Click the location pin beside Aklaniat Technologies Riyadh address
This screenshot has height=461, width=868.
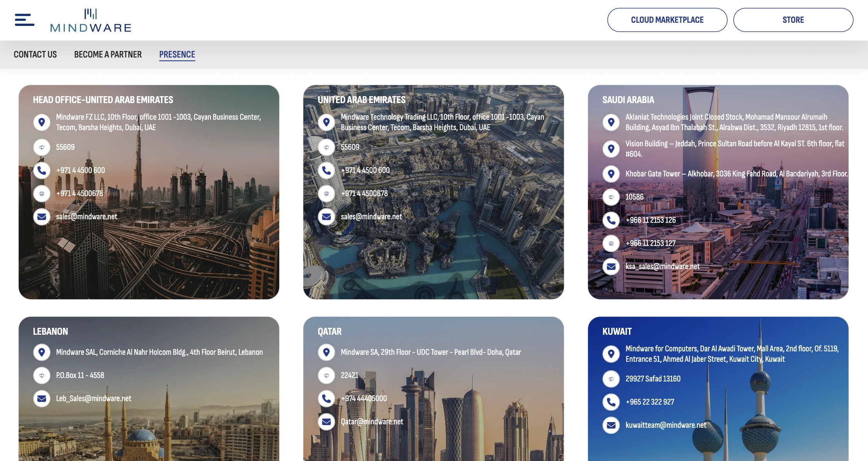click(x=611, y=122)
